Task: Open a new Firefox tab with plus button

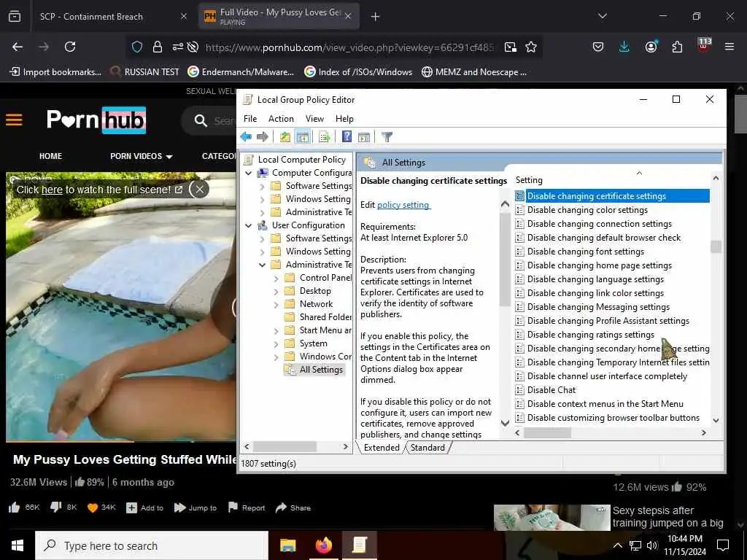Action: [x=375, y=17]
